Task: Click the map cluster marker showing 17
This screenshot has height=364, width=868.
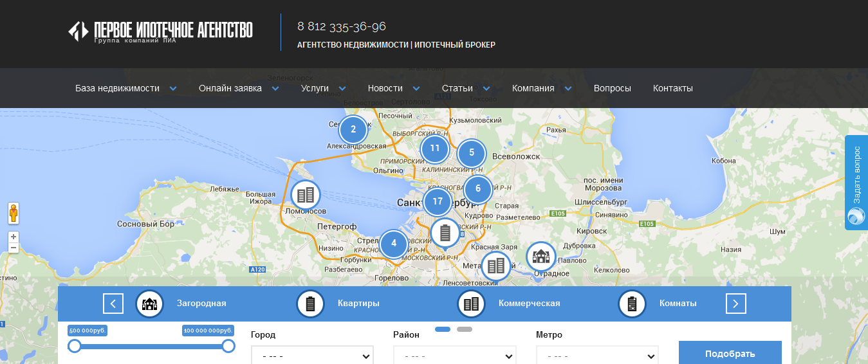Action: pyautogui.click(x=438, y=201)
